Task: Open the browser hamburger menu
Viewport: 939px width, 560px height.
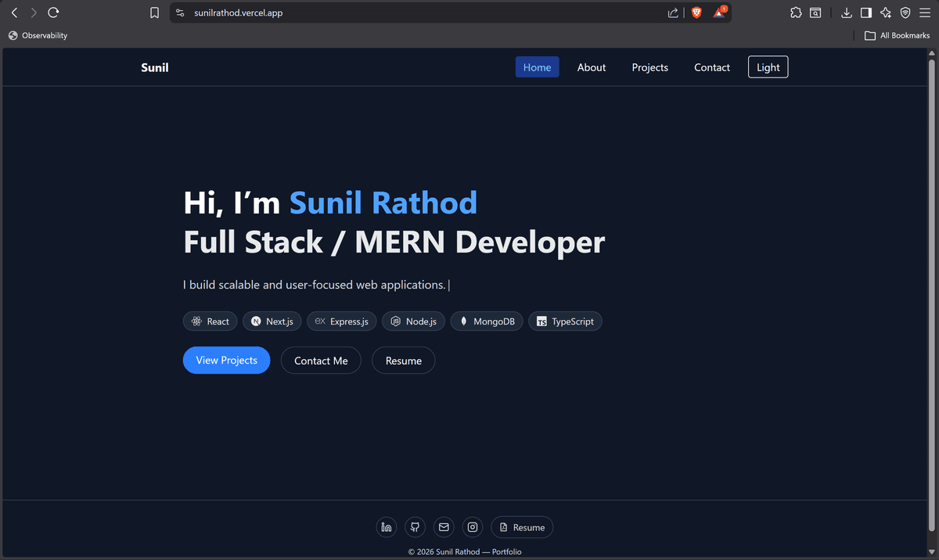Action: pos(925,13)
